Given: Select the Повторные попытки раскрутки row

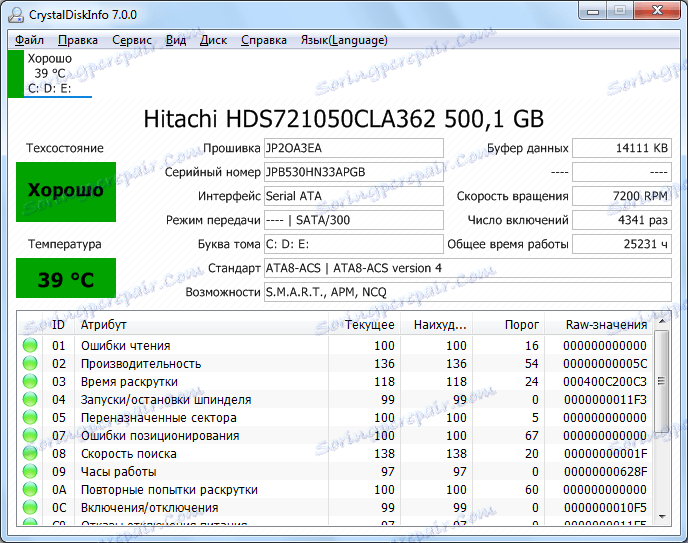Looking at the screenshot, I should [x=336, y=489].
